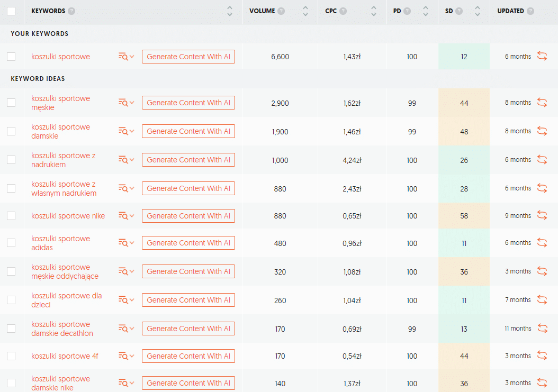Viewport: 558px width, 392px height.
Task: Open search dropdown for męskie oddychające row
Action: tap(127, 271)
